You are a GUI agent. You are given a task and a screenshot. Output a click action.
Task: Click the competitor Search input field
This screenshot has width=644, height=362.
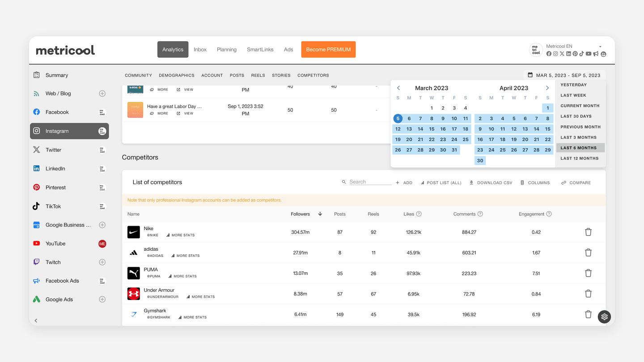(370, 182)
